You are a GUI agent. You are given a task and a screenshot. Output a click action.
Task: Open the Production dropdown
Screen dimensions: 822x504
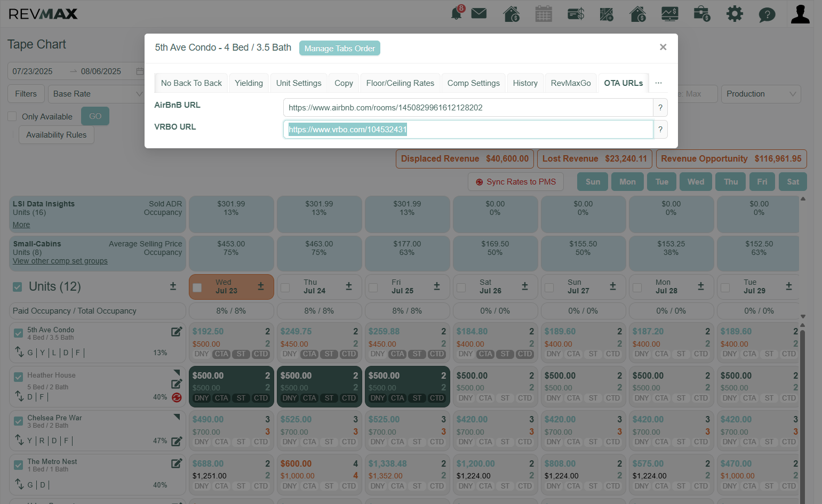pos(761,94)
